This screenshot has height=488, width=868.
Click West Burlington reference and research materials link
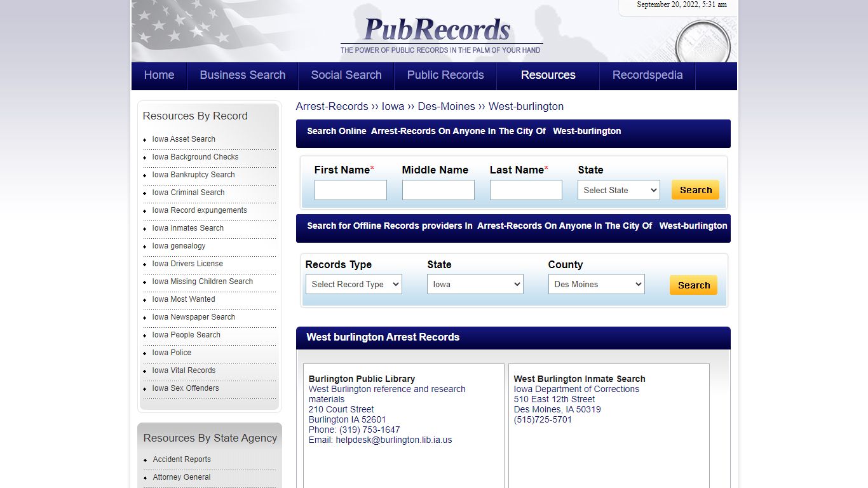[387, 394]
